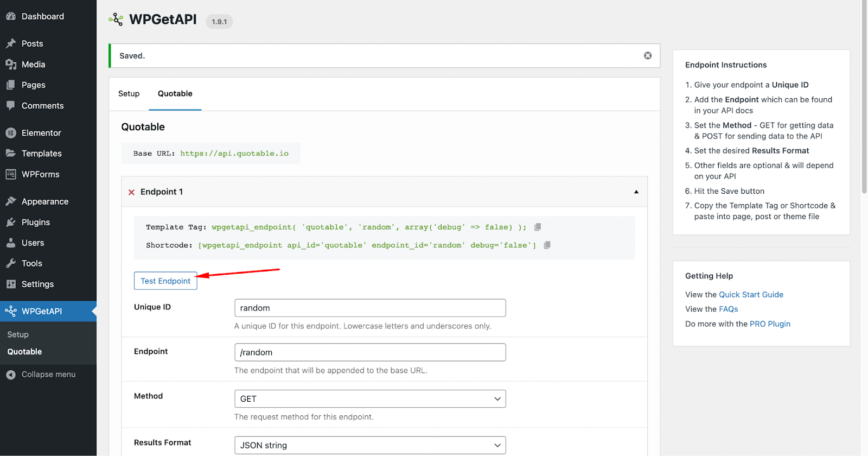Image resolution: width=868 pixels, height=456 pixels.
Task: Select the Quotable tab
Action: click(175, 93)
